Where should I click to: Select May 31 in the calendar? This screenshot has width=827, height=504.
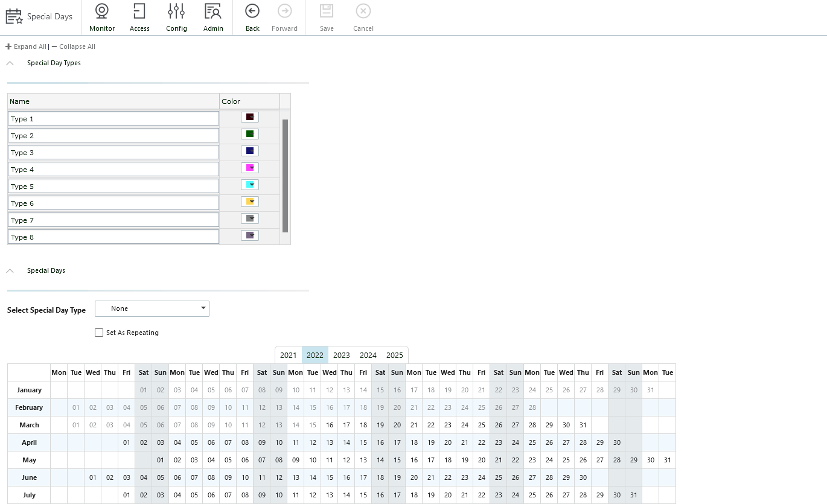point(668,460)
